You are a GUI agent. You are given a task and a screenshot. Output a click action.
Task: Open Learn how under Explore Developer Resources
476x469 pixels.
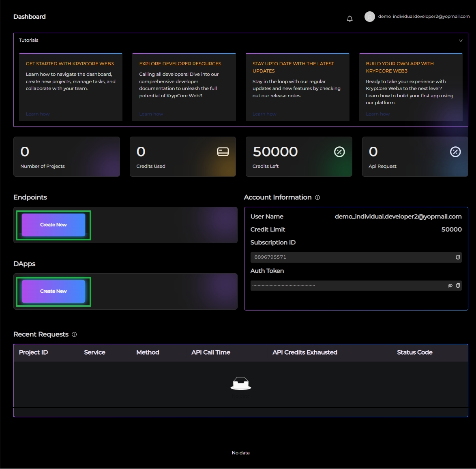(151, 114)
